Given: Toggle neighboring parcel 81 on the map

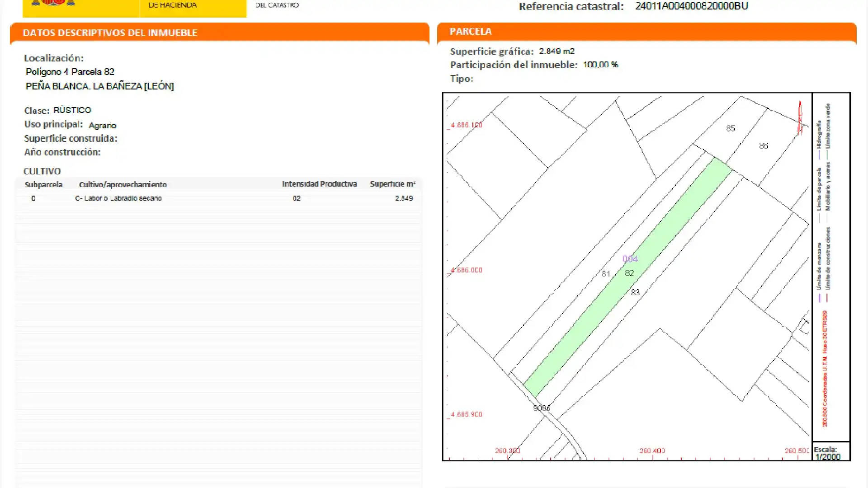Looking at the screenshot, I should tap(605, 273).
